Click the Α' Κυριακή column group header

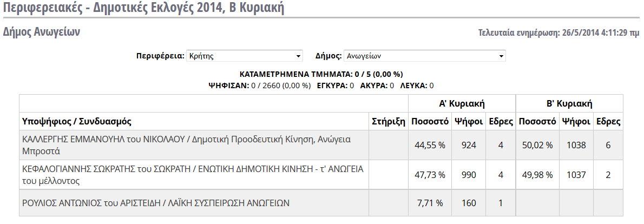461,103
